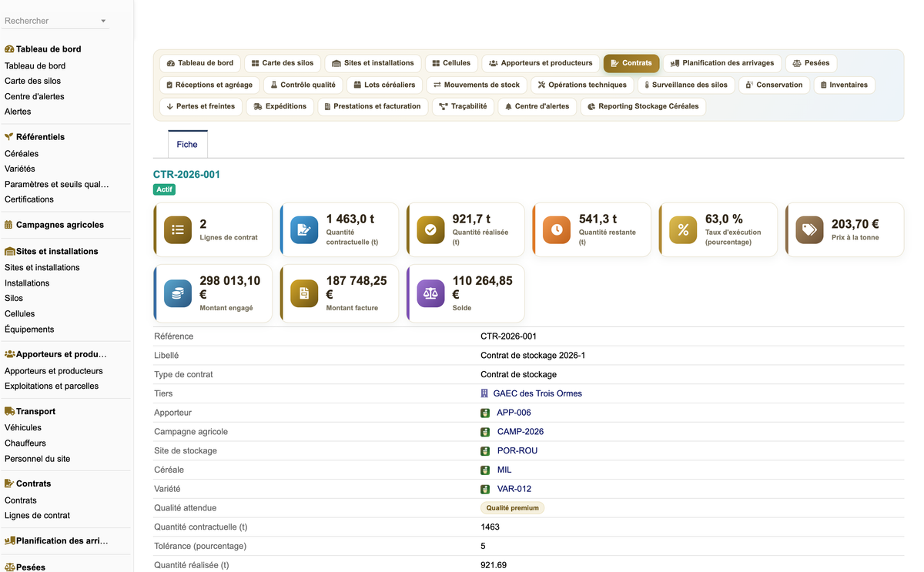924x572 pixels.
Task: Open the APP-006 apporteur link
Action: tap(514, 413)
